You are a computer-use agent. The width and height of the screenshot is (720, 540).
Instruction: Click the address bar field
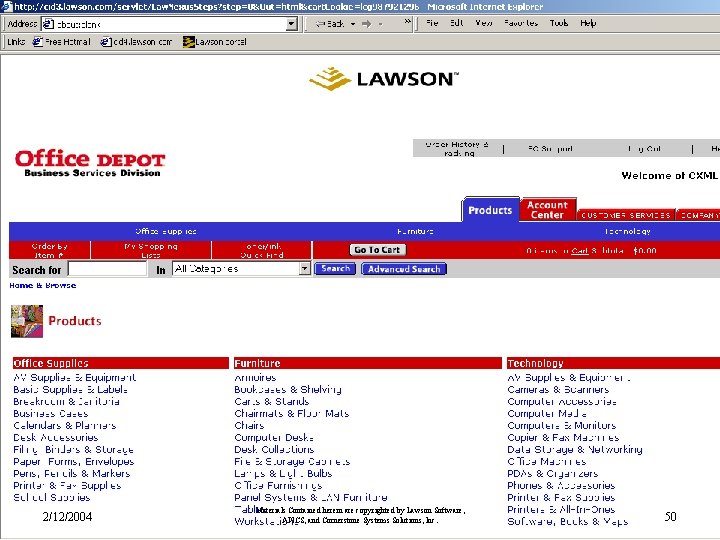(x=170, y=24)
